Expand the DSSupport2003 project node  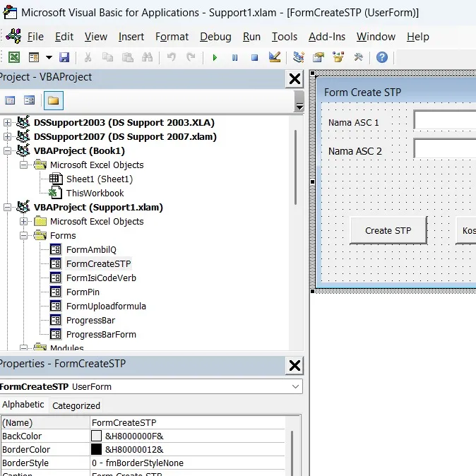click(8, 123)
